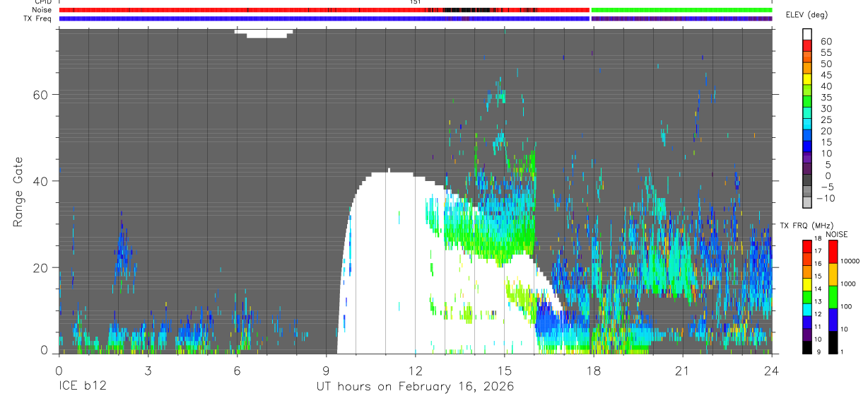Click x-axis tick label '6'
868x401 pixels.
237,371
